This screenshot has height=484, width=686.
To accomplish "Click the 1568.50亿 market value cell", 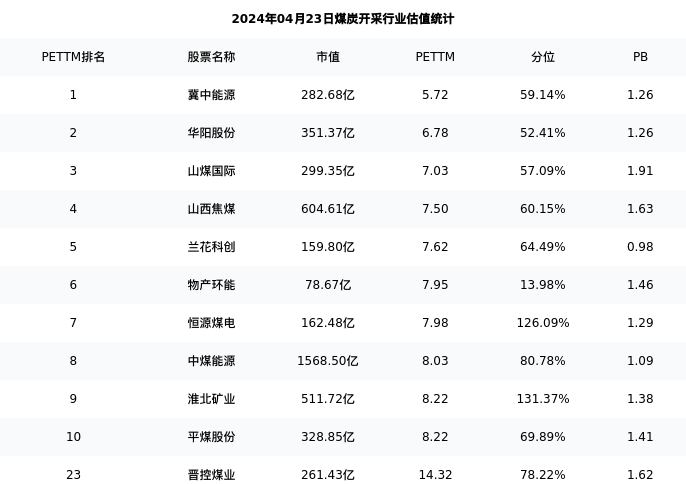I will point(328,361).
